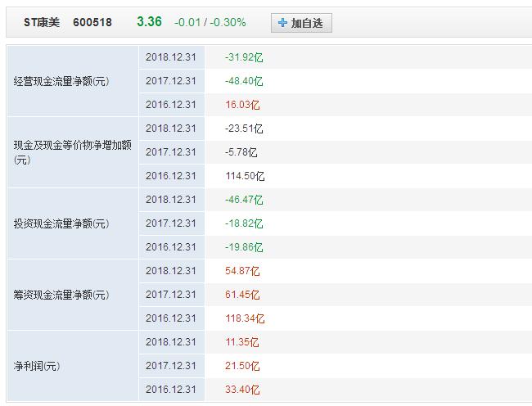
Task: Click the 加自选 button
Action: tap(301, 23)
